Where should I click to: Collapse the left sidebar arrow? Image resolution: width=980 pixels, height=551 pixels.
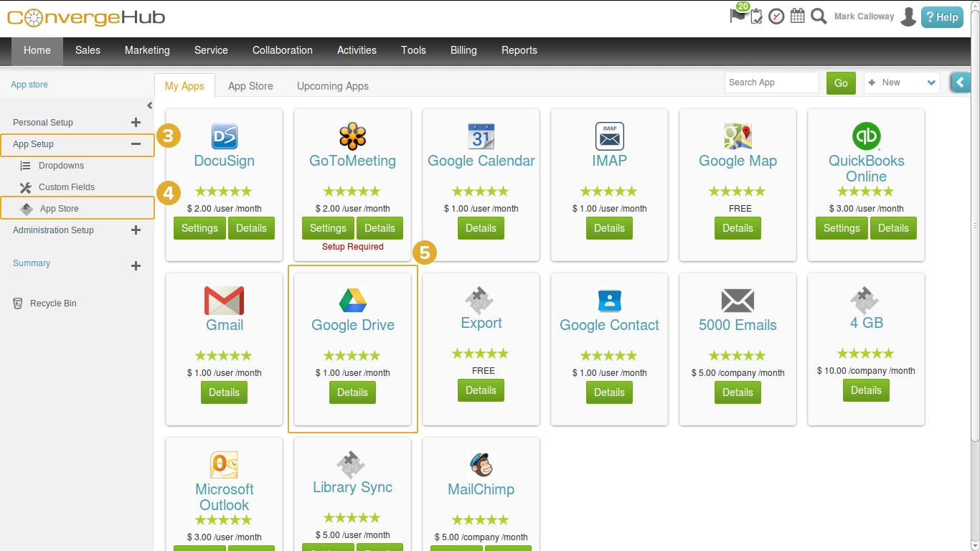pyautogui.click(x=149, y=105)
